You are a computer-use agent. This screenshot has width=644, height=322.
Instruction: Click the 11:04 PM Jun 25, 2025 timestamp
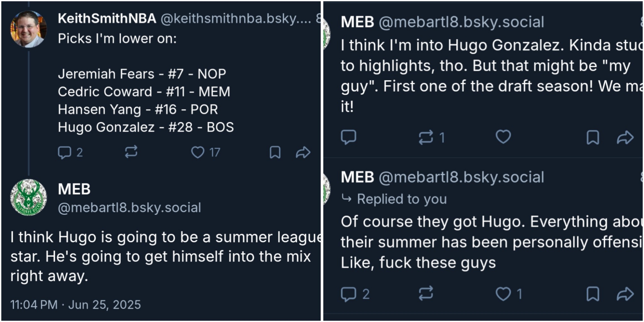coord(75,305)
